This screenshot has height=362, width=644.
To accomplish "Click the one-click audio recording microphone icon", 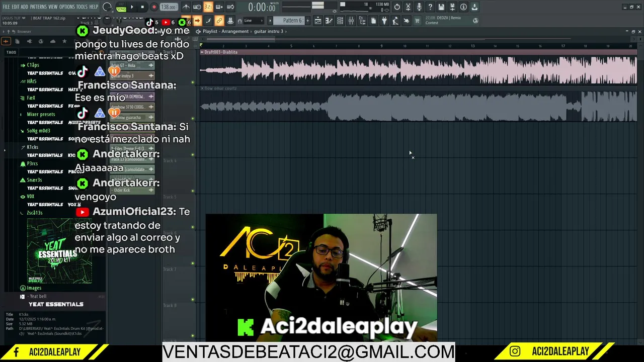I will pyautogui.click(x=419, y=7).
